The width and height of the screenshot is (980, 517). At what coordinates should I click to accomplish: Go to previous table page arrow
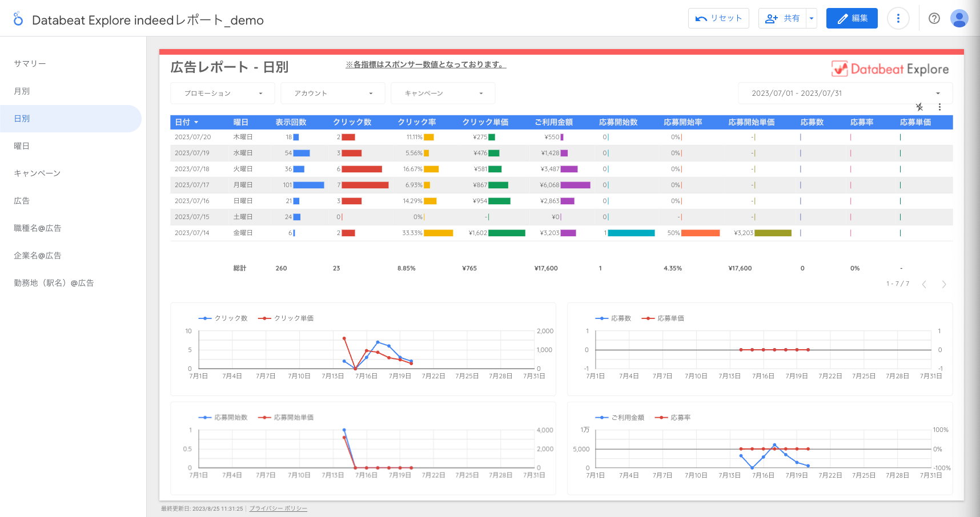924,284
